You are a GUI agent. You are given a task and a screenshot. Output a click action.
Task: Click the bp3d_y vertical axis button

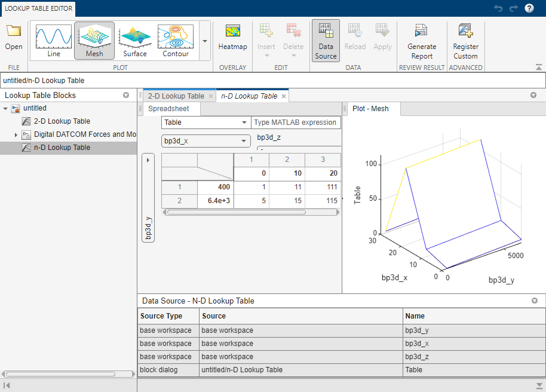148,227
